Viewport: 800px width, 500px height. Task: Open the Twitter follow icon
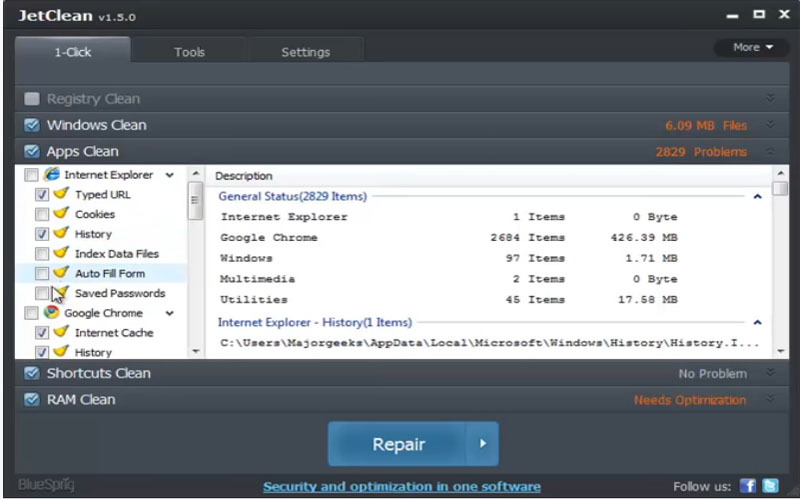click(770, 486)
